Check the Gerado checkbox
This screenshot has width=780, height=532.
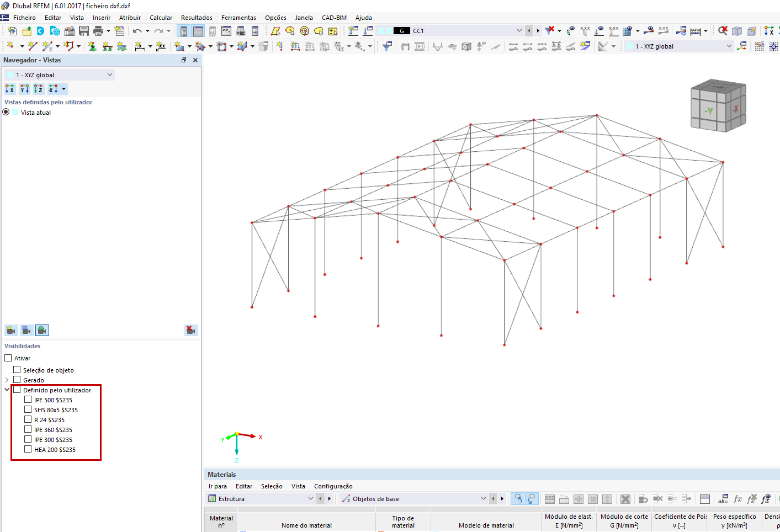(x=17, y=380)
